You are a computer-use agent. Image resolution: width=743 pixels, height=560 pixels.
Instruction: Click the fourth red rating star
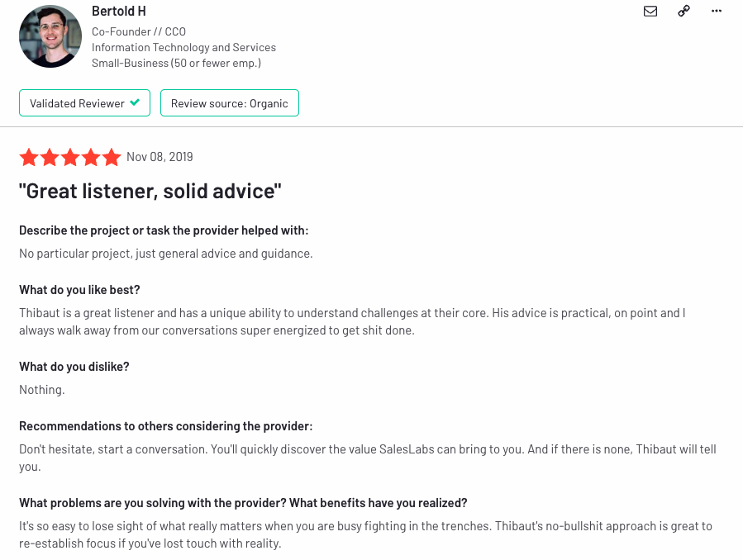[x=91, y=157]
